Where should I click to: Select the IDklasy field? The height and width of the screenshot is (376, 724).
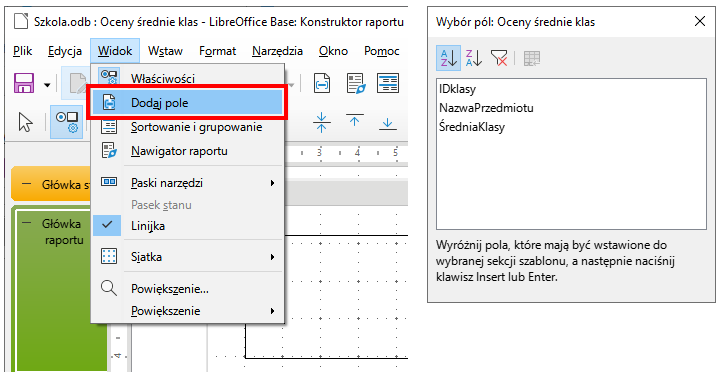coord(457,89)
